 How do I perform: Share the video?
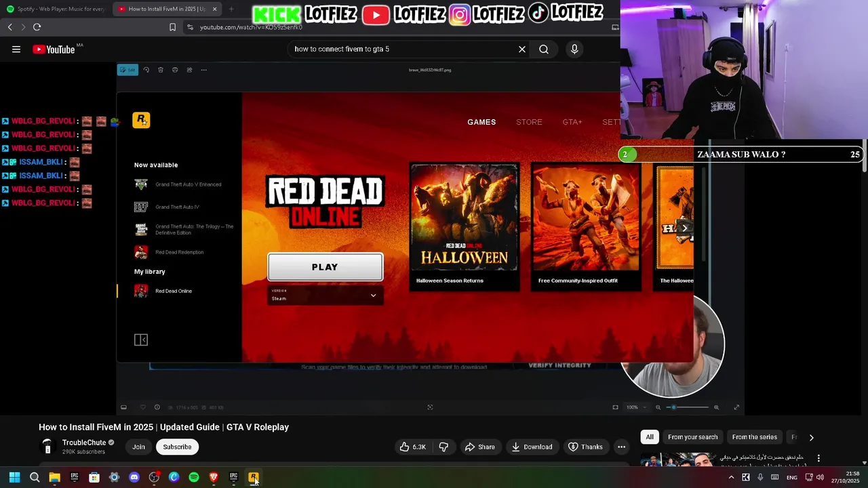(x=479, y=447)
